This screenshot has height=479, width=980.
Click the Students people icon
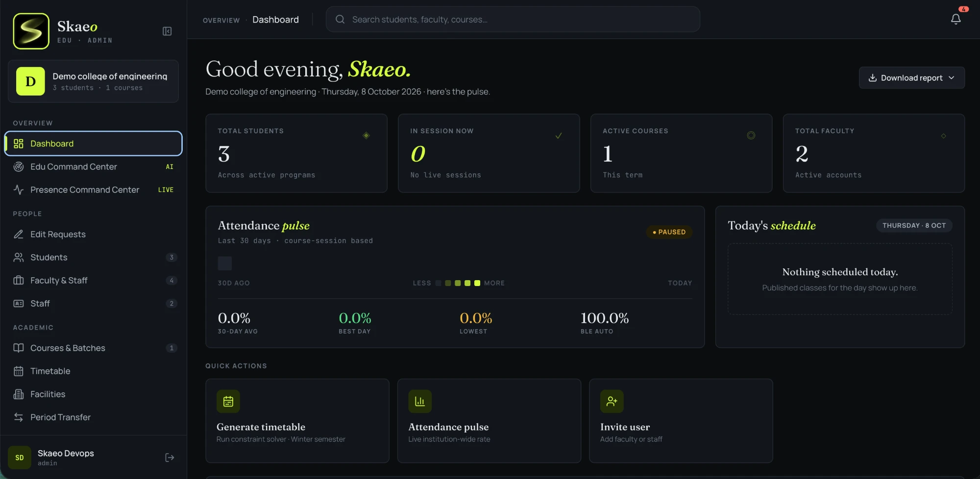(x=19, y=257)
